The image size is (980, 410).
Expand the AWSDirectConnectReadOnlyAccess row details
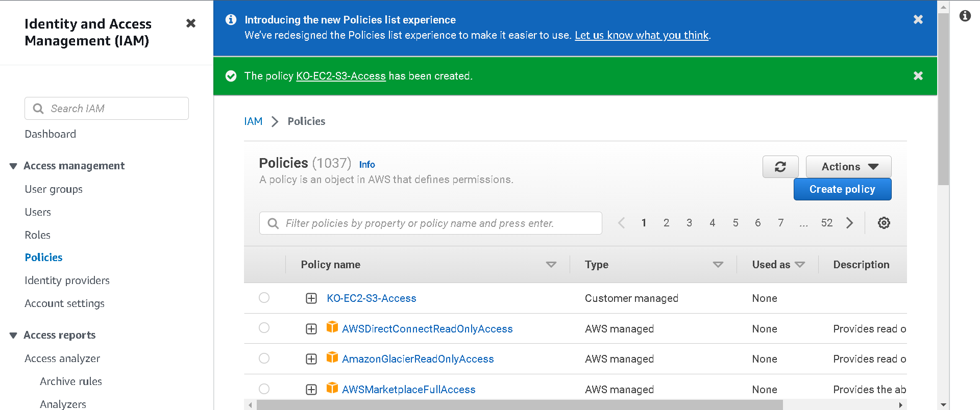pos(311,329)
